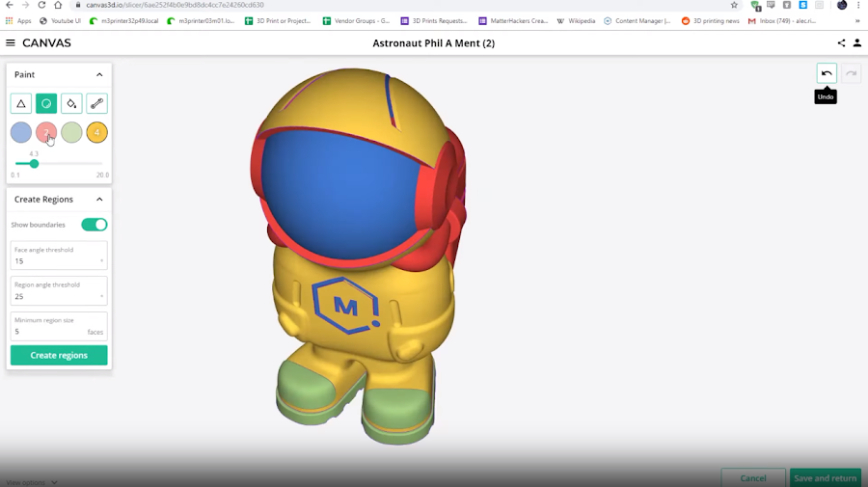
Task: Click the MatterHackers logo on astronaut's chest
Action: (x=346, y=306)
